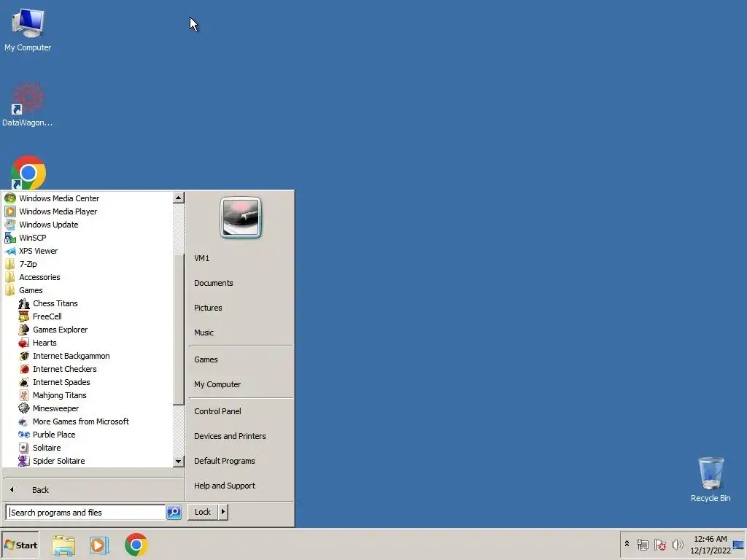Open Default Programs
The image size is (747, 560).
tap(225, 461)
